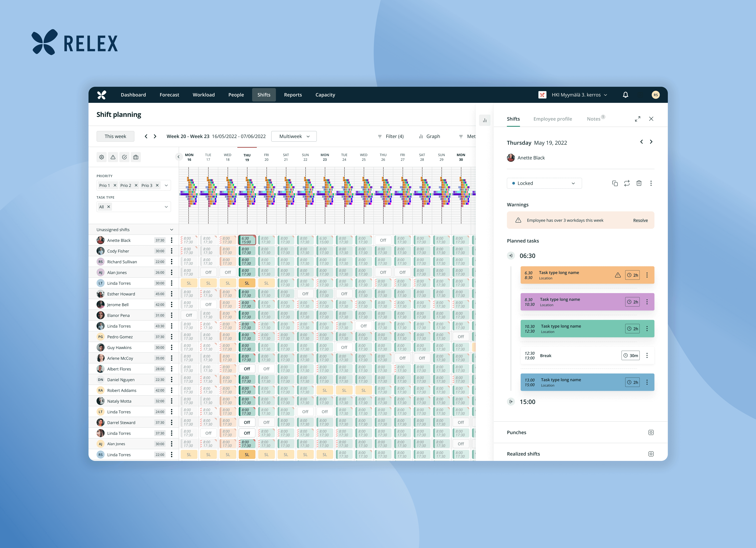Click the swap shift arrows icon

(627, 183)
